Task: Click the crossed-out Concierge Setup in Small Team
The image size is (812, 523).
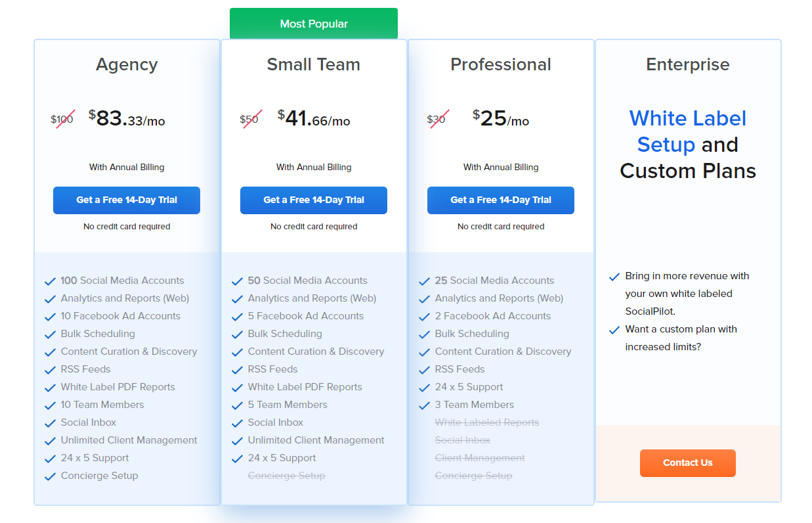Action: point(286,476)
